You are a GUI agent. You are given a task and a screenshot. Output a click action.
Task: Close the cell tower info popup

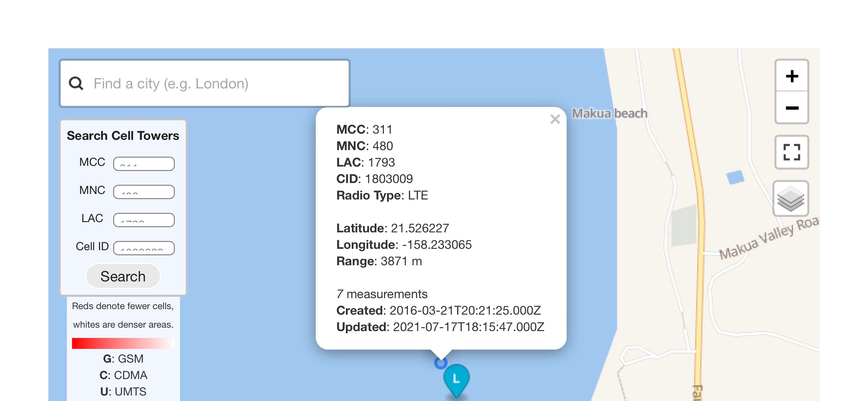[555, 119]
